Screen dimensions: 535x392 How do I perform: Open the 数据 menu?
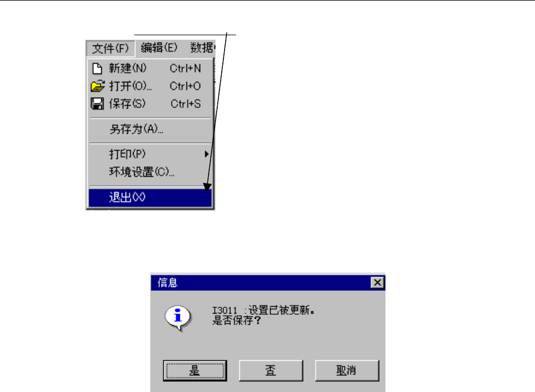click(x=202, y=48)
